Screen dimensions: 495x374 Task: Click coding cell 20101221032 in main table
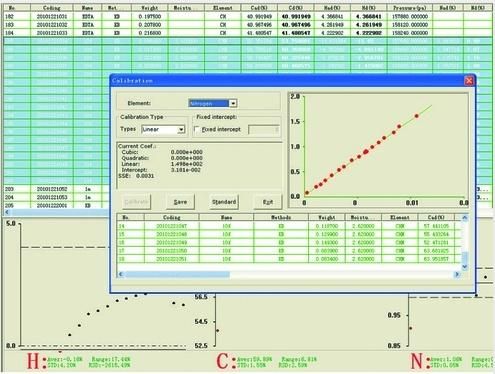tap(52, 25)
